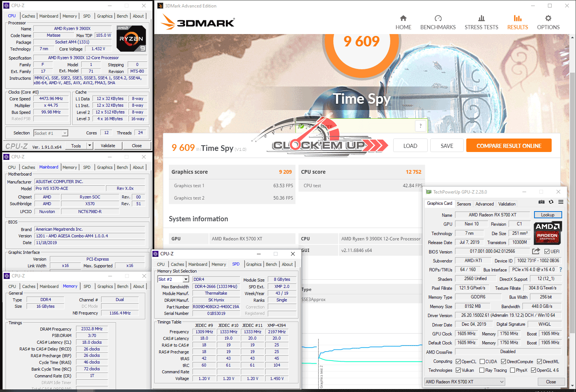
Task: Open the GPU-Z hamburger menu
Action: coord(561,202)
